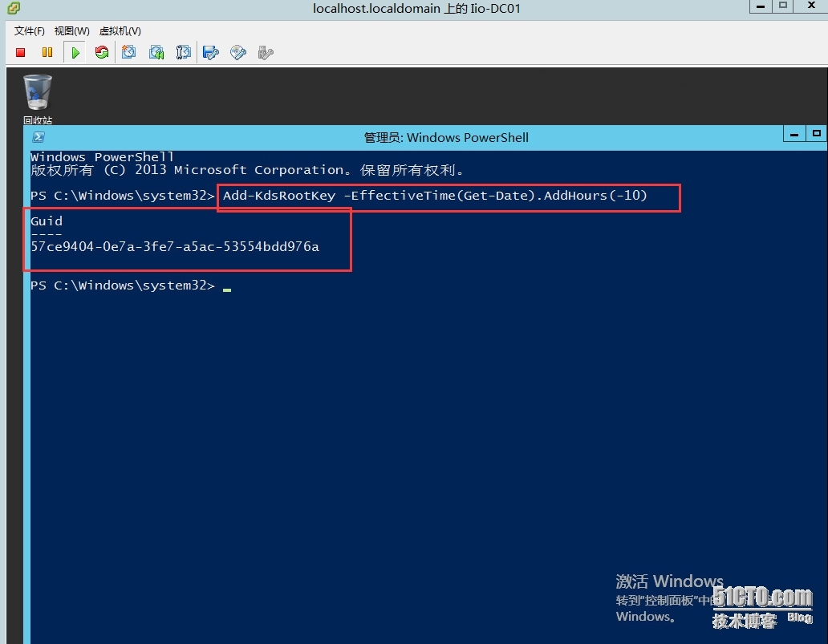Click the PowerShell window title bar icon
Screen dimensions: 828x644
tap(39, 137)
